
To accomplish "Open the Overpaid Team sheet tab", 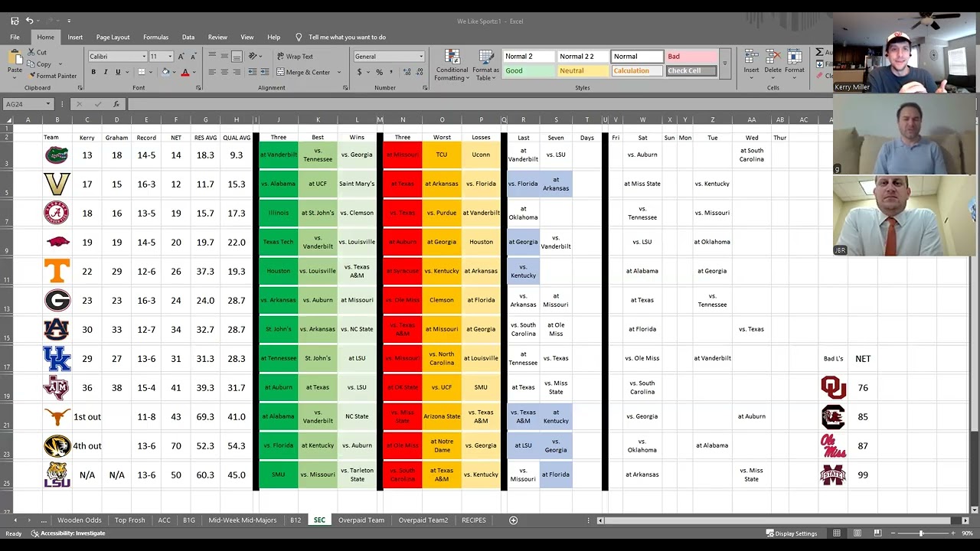I will pyautogui.click(x=361, y=520).
